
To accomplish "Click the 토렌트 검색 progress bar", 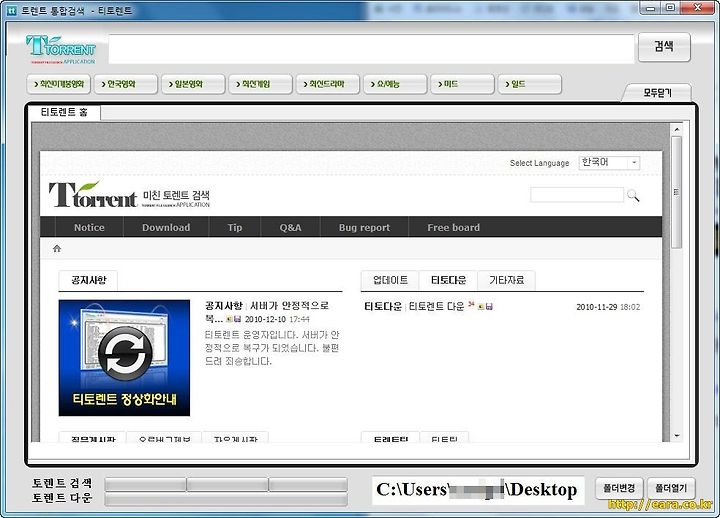I will [226, 484].
